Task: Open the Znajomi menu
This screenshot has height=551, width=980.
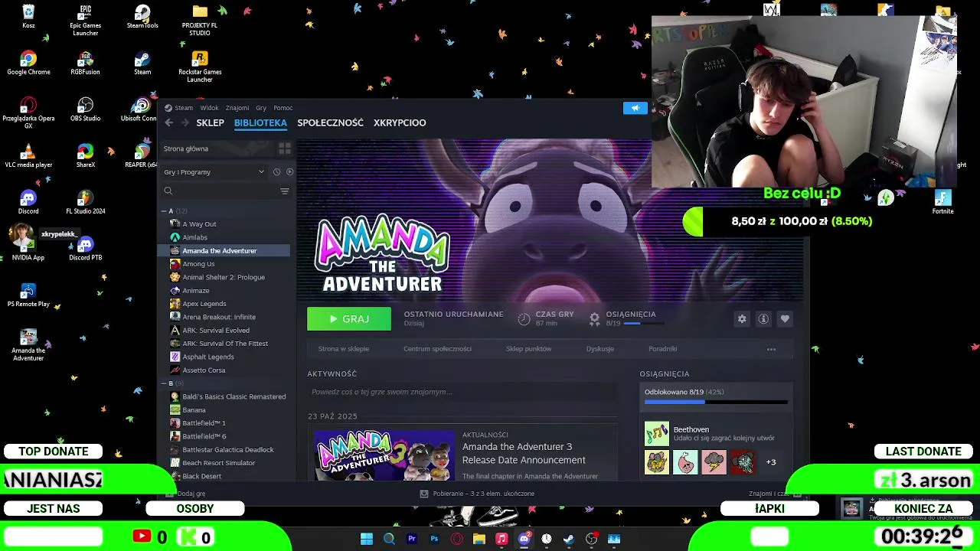Action: pyautogui.click(x=237, y=108)
